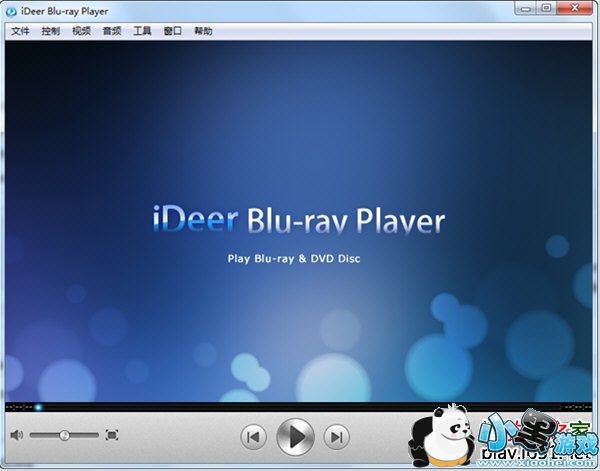Close the iDeer Blu-ray Player window
600x471 pixels.
[576, 9]
